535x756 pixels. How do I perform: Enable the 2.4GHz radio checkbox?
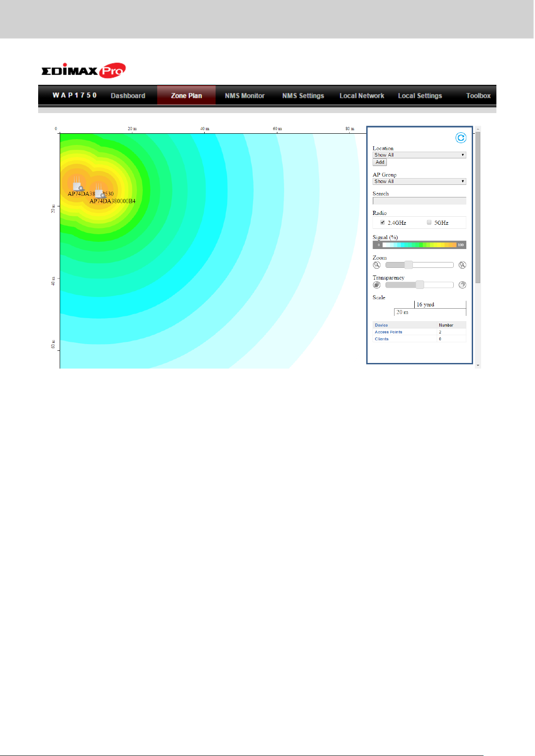[x=382, y=223]
